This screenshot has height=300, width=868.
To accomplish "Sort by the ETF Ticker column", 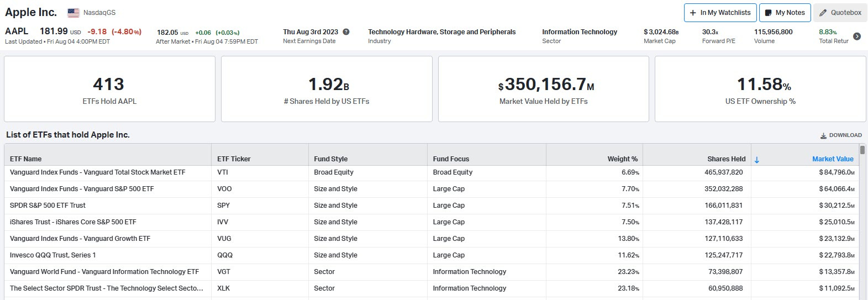I will click(234, 159).
